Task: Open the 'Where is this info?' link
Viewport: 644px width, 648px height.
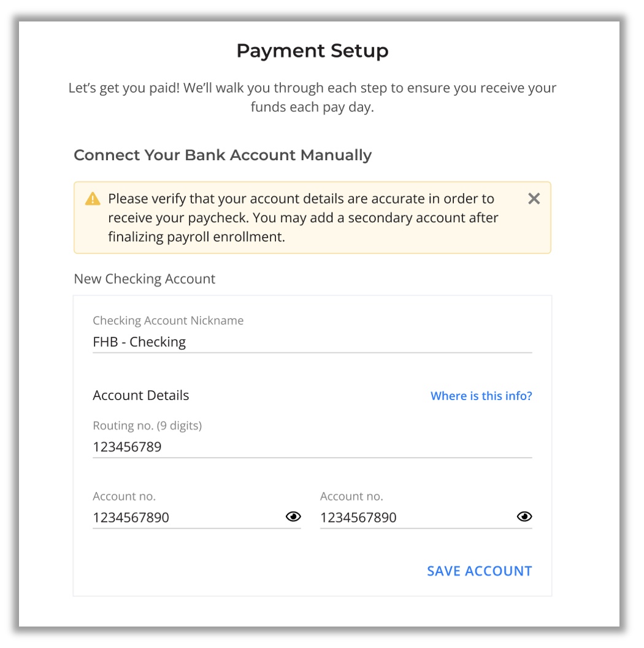Action: tap(481, 396)
